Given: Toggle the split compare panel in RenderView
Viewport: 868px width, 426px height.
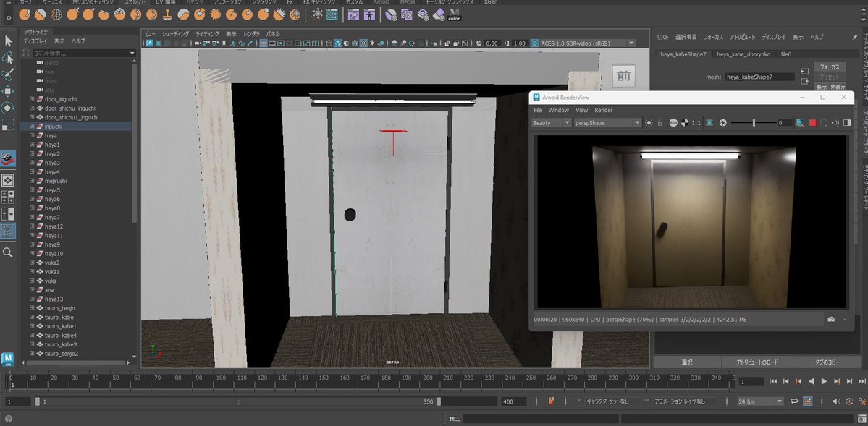Looking at the screenshot, I should (847, 122).
